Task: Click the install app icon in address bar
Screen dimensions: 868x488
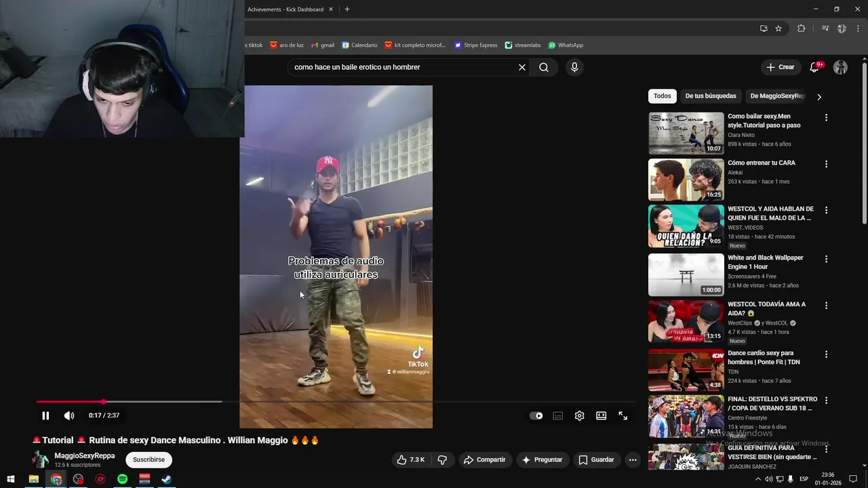Action: click(x=764, y=28)
